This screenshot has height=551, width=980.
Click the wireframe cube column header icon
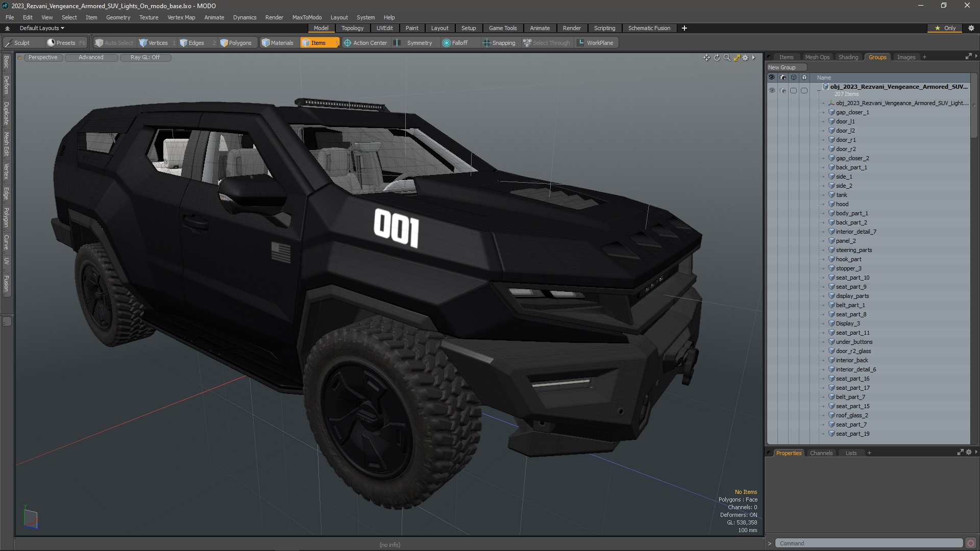point(793,78)
